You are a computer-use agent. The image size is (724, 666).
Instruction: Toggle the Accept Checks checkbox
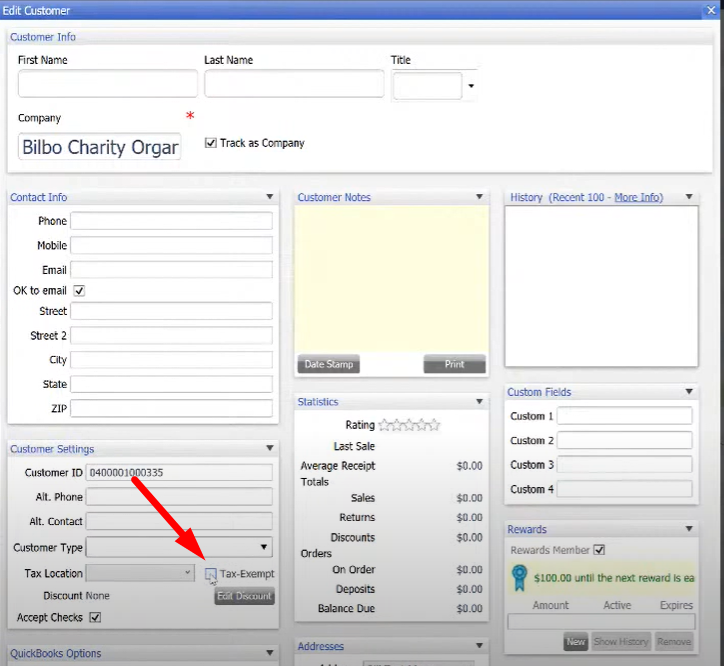pyautogui.click(x=95, y=617)
